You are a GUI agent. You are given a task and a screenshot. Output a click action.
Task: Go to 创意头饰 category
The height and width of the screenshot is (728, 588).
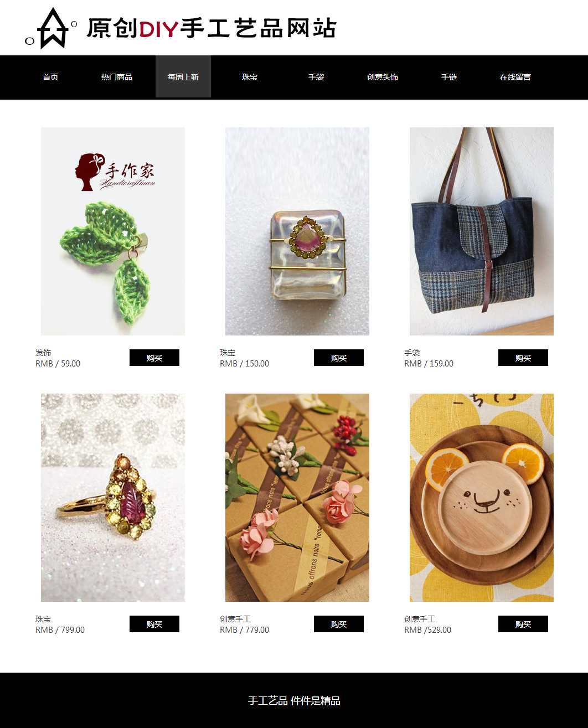pos(383,77)
